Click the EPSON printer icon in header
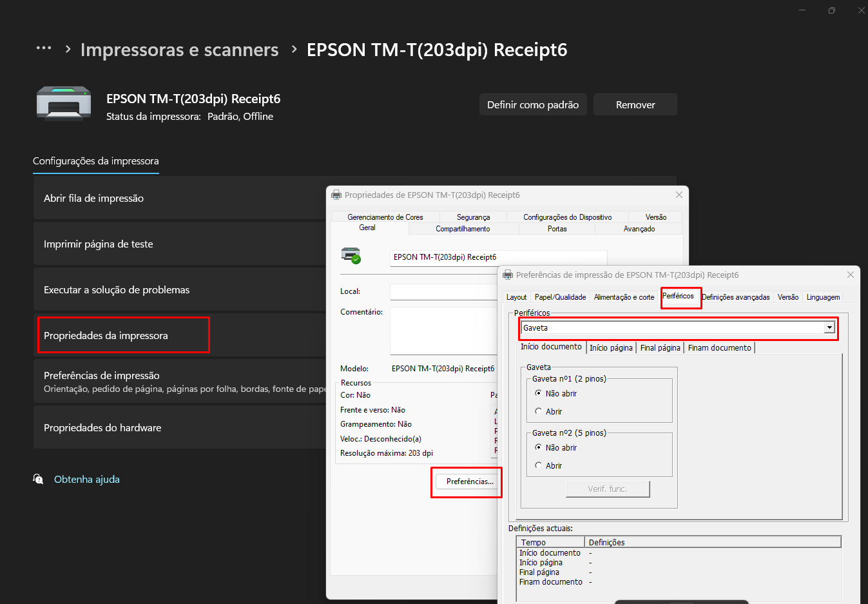Image resolution: width=868 pixels, height=604 pixels. [x=63, y=104]
